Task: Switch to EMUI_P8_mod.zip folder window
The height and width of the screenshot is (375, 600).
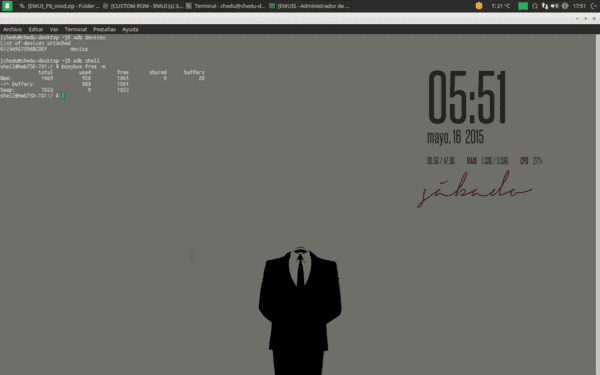Action: pyautogui.click(x=59, y=6)
